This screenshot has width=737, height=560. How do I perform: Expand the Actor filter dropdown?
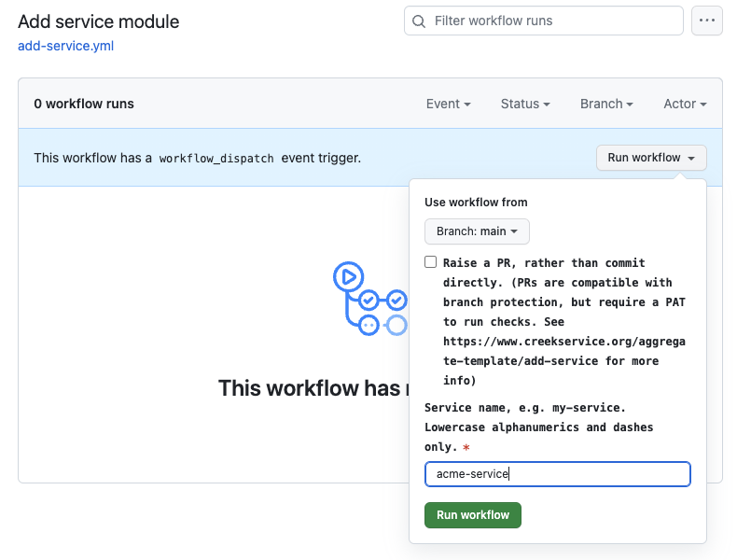click(x=685, y=104)
